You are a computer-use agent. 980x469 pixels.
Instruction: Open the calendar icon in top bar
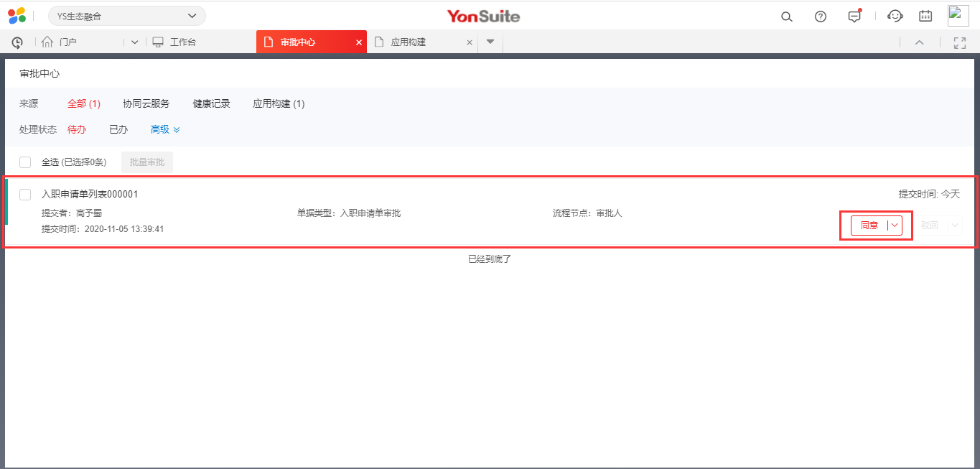926,16
